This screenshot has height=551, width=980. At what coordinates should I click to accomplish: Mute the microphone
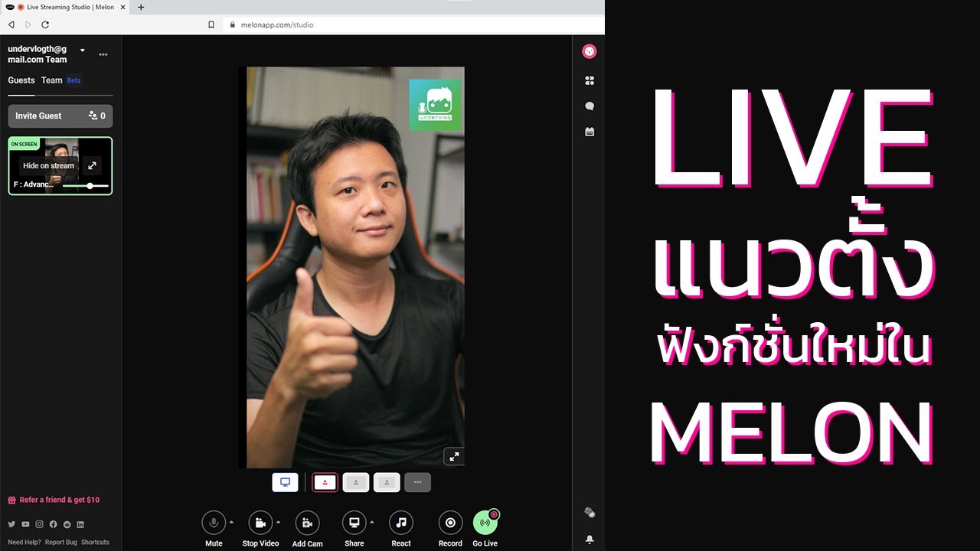click(x=214, y=523)
